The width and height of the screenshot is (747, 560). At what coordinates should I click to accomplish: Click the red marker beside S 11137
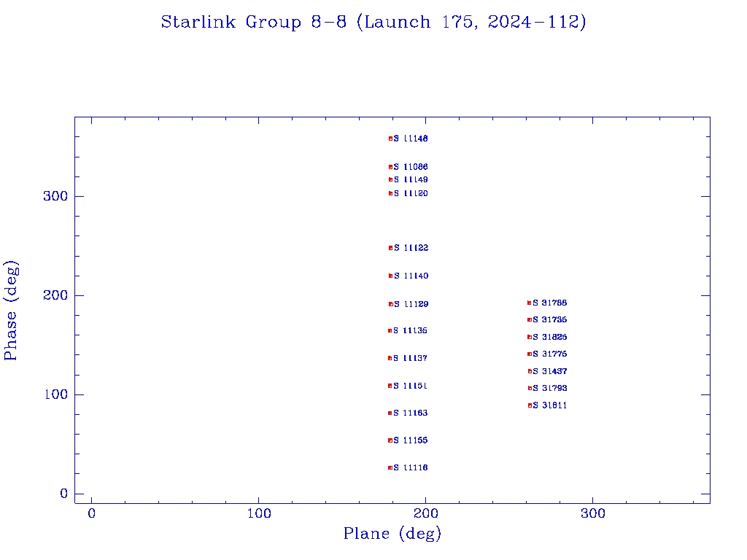(390, 358)
